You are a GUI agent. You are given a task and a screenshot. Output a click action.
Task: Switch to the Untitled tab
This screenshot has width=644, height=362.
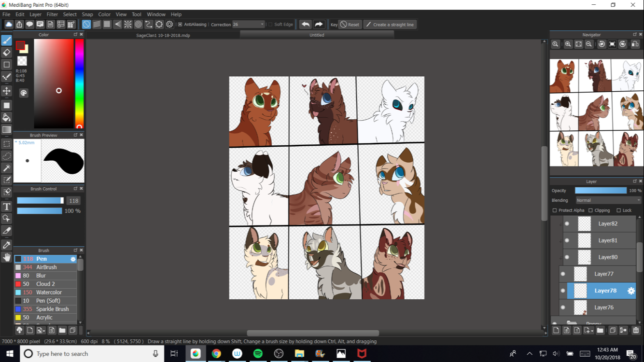click(317, 35)
